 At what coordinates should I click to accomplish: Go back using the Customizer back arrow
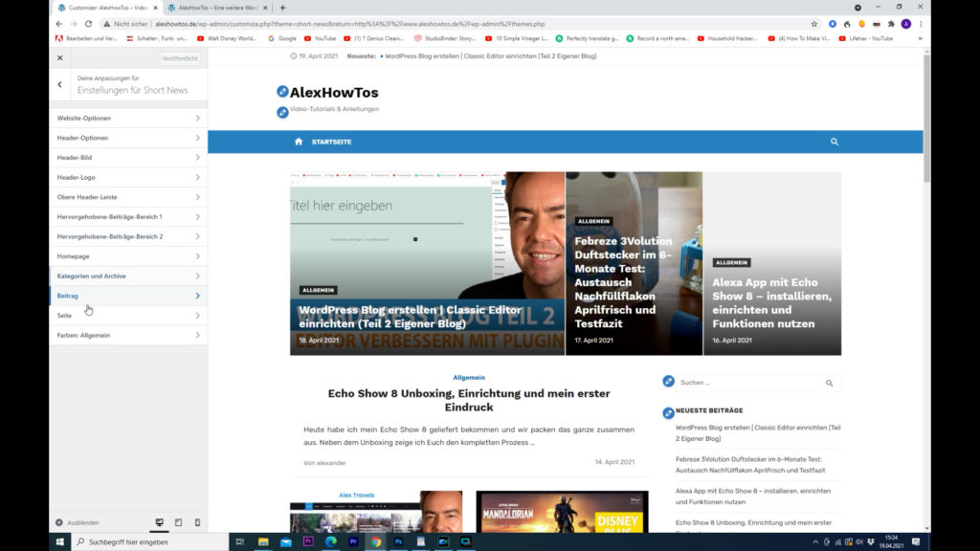tap(60, 84)
